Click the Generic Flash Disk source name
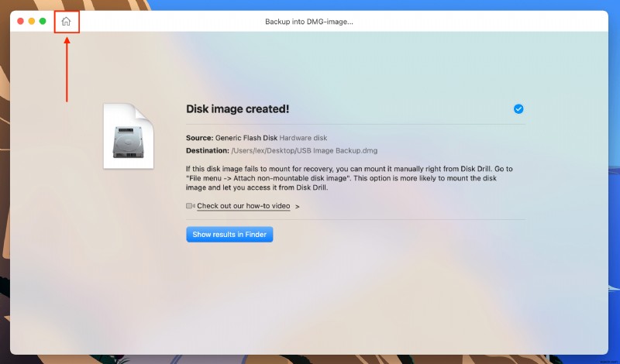The height and width of the screenshot is (364, 620). point(246,138)
